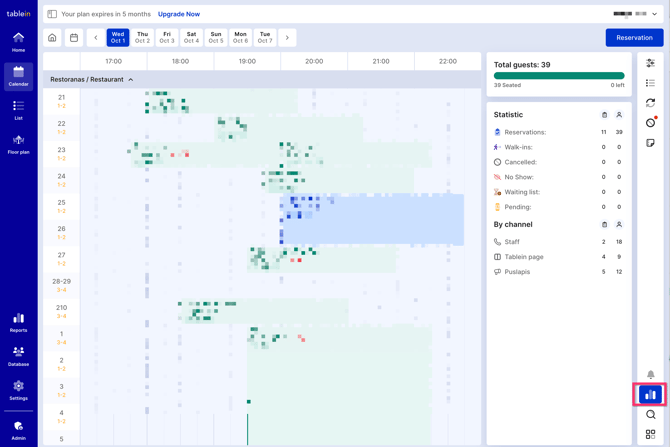Open the account dropdown at top right

(636, 14)
